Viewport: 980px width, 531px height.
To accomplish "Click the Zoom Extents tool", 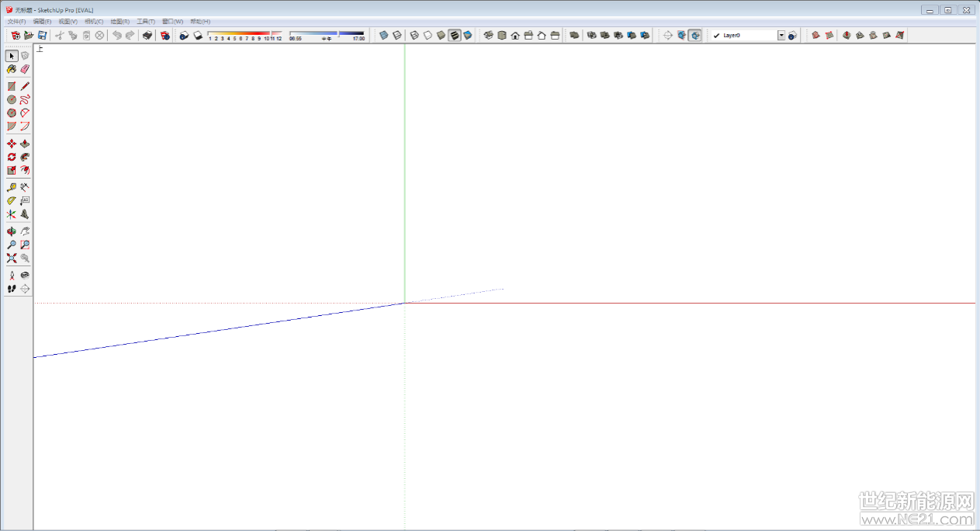I will click(x=12, y=258).
